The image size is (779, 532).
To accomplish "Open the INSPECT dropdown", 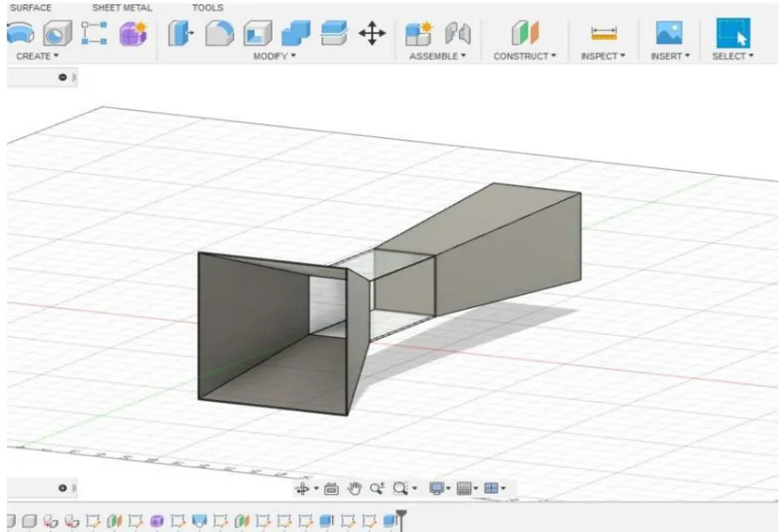I will (x=603, y=56).
